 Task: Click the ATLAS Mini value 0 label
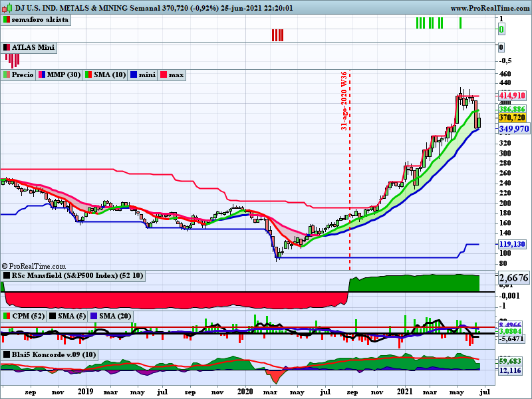point(501,47)
